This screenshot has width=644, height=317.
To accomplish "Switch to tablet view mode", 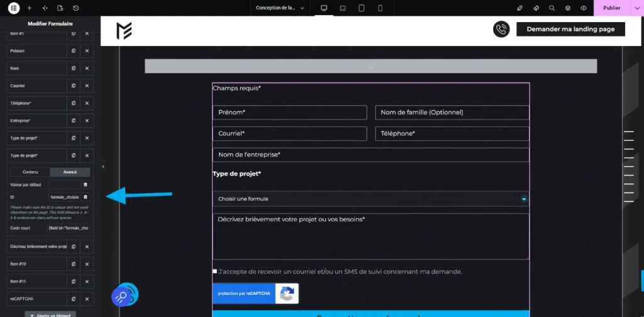I will coord(362,8).
